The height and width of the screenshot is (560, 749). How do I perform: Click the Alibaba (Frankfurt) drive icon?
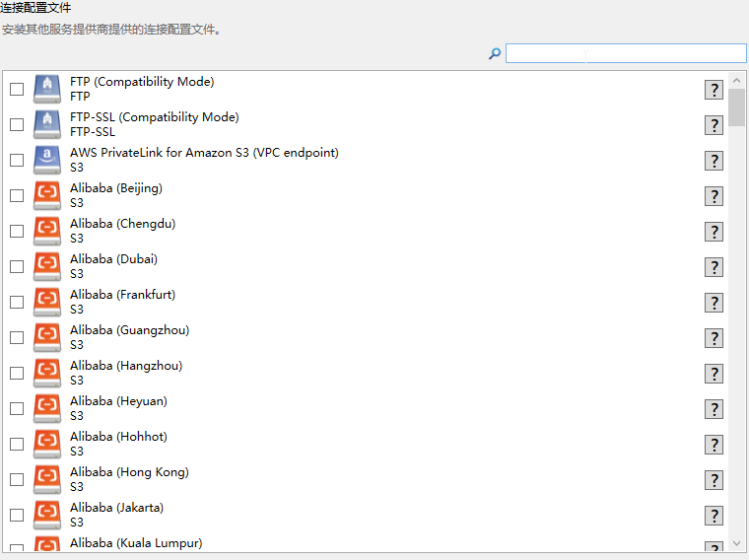click(47, 302)
